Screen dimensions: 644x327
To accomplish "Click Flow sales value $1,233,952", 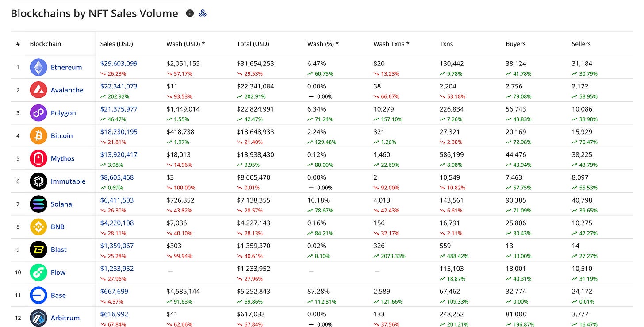I will point(117,268).
